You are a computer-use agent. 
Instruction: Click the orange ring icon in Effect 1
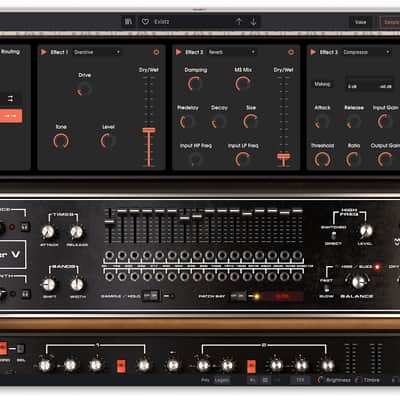[x=156, y=52]
